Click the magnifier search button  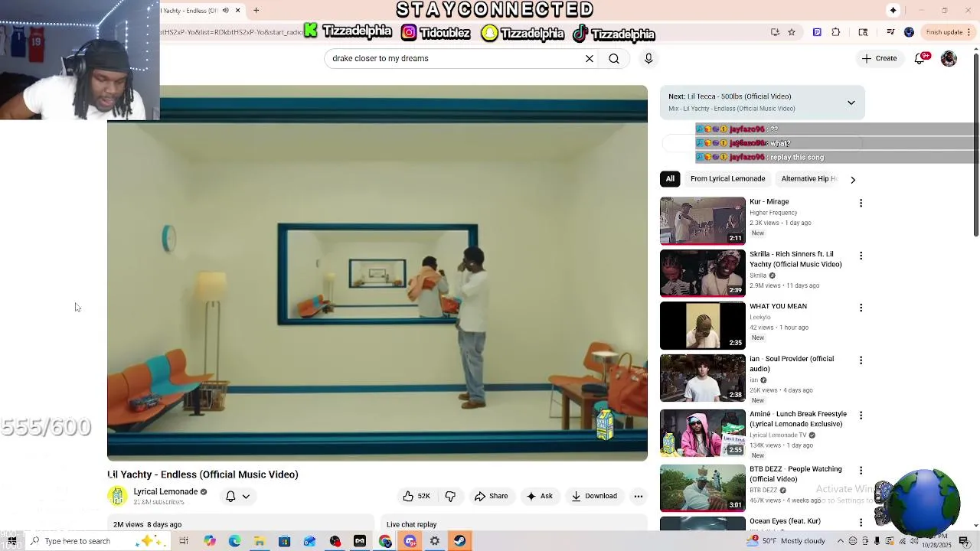tap(614, 58)
